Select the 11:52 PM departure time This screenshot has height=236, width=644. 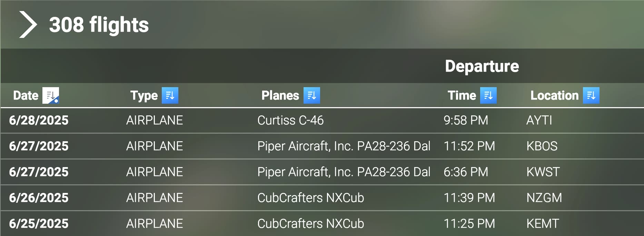(x=469, y=146)
